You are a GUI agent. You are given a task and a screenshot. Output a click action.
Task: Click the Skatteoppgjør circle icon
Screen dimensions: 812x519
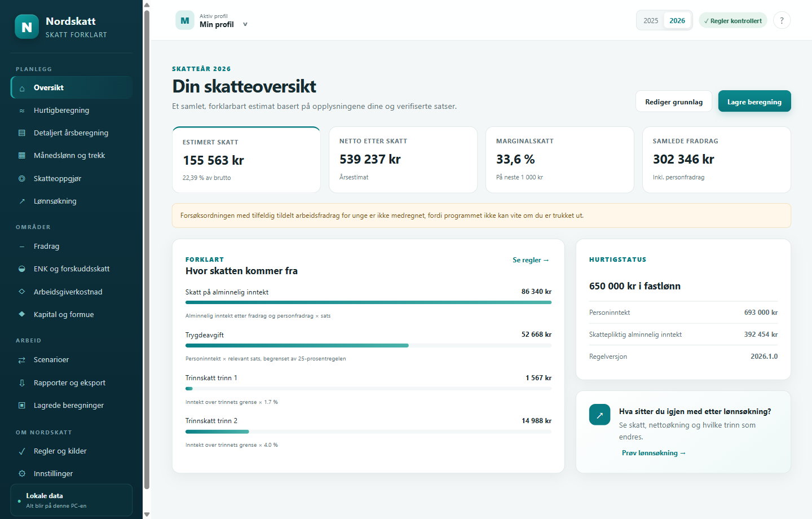(x=22, y=178)
